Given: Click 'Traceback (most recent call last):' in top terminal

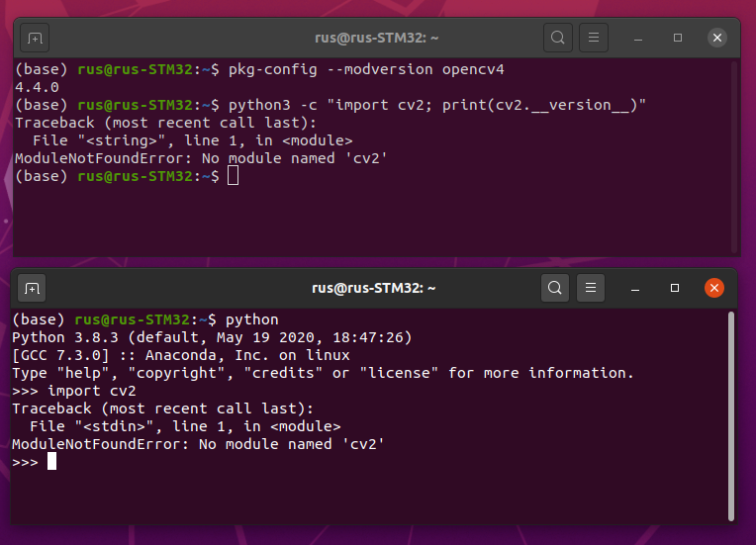Looking at the screenshot, I should coord(166,123).
